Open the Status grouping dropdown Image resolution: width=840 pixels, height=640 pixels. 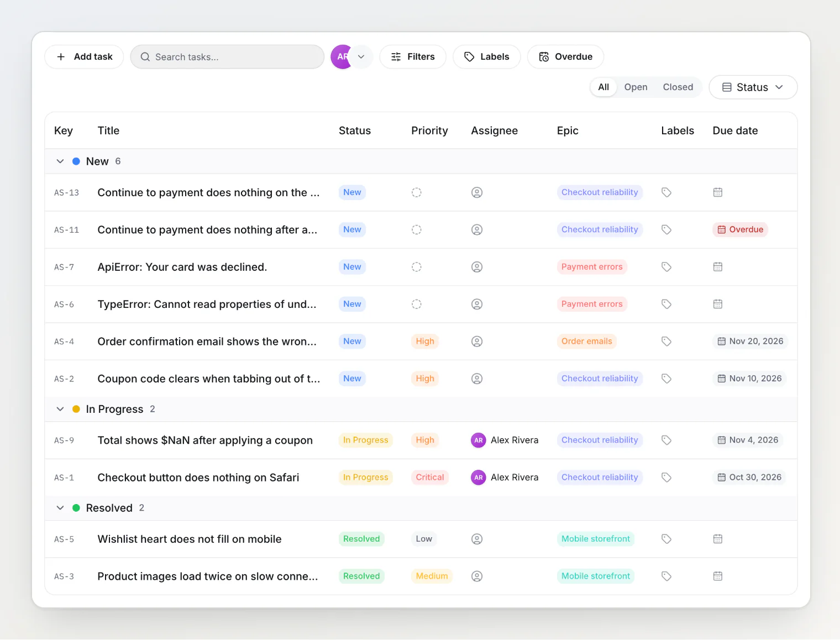tap(753, 87)
